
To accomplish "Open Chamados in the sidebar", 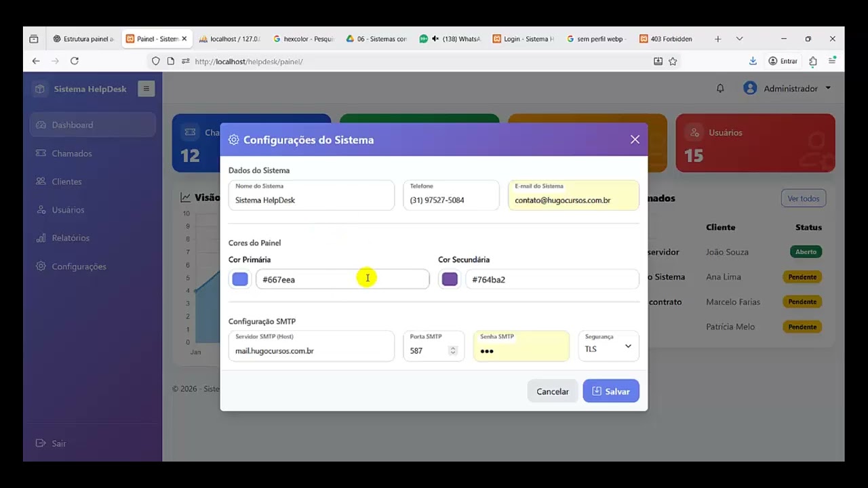I will (93, 153).
